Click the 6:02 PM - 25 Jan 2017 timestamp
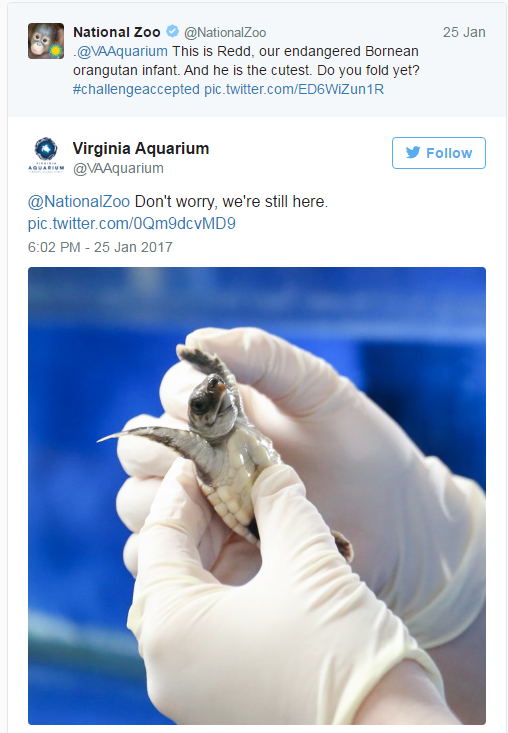 [100, 247]
